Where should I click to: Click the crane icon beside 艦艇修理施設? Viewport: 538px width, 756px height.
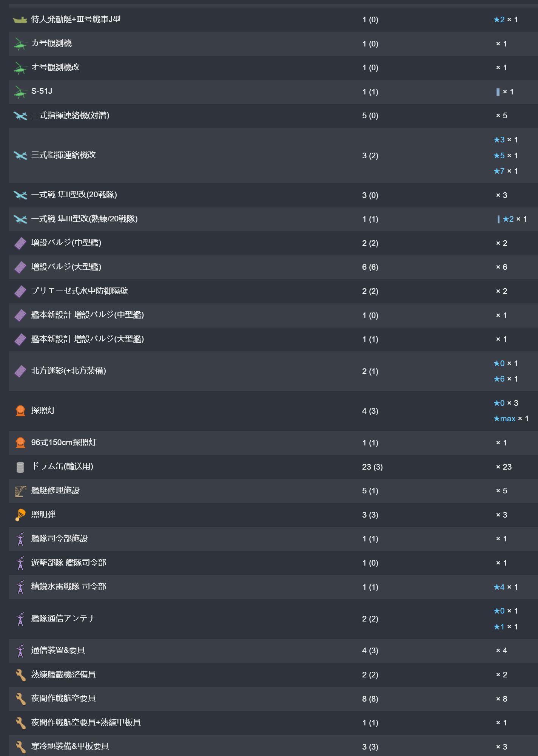tap(20, 491)
